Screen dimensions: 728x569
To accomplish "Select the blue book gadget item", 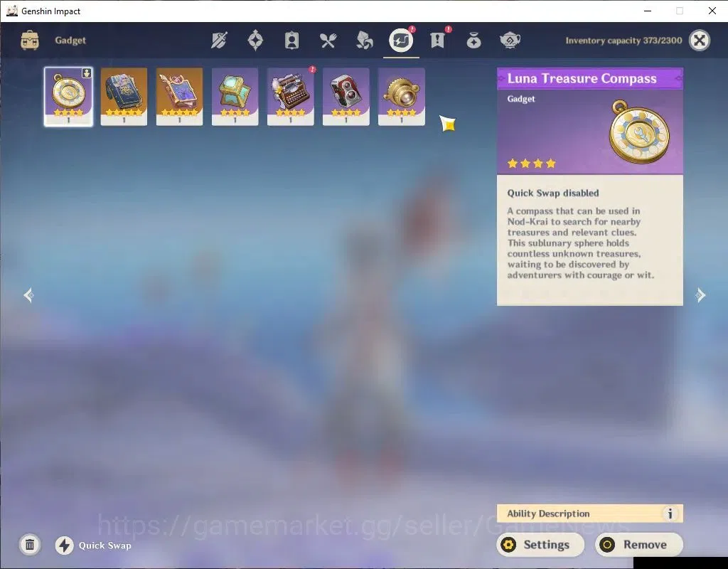I will [124, 97].
